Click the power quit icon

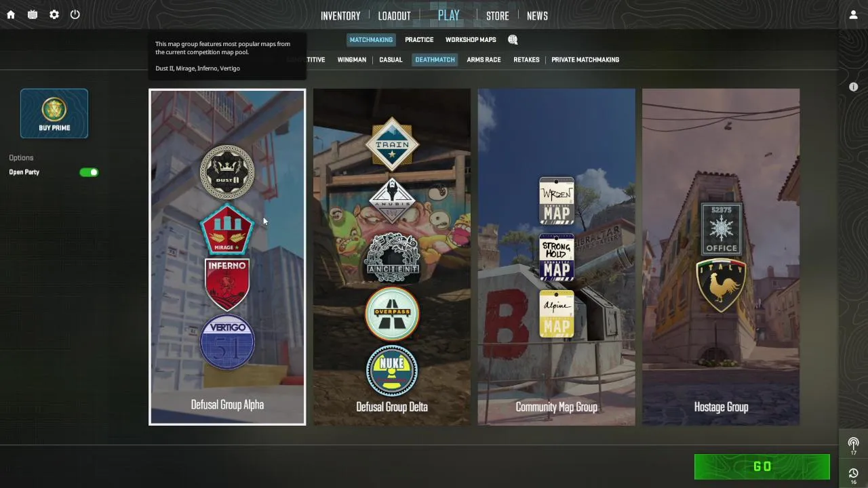click(75, 14)
